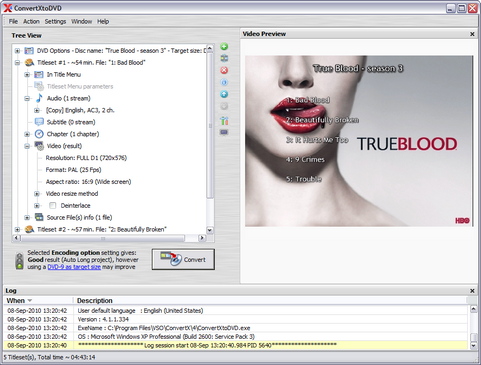Expand the Titleset #2 node
The image size is (481, 365).
[x=17, y=229]
